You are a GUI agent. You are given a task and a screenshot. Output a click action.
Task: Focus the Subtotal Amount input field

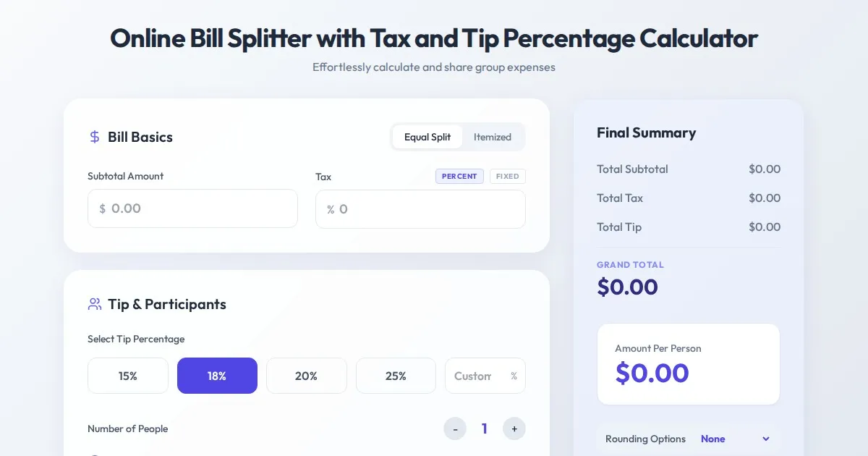[x=199, y=208]
